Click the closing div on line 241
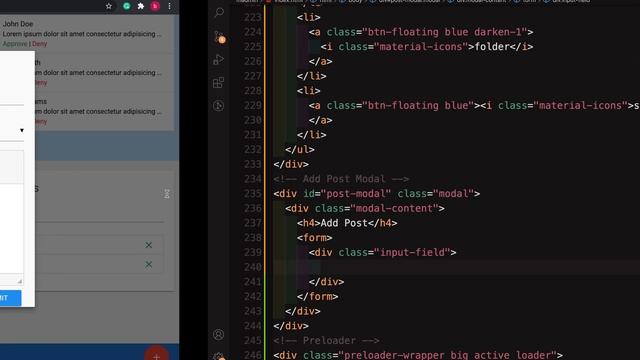 [326, 282]
